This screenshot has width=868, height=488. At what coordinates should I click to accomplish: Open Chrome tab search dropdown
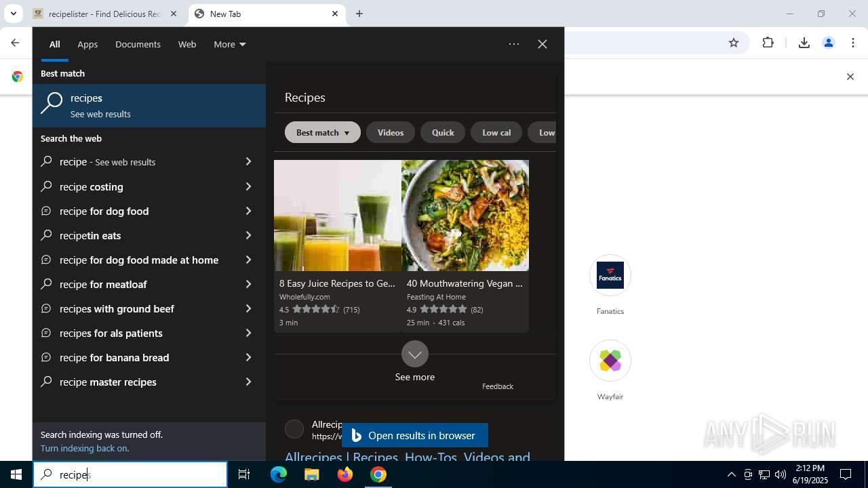(x=13, y=14)
